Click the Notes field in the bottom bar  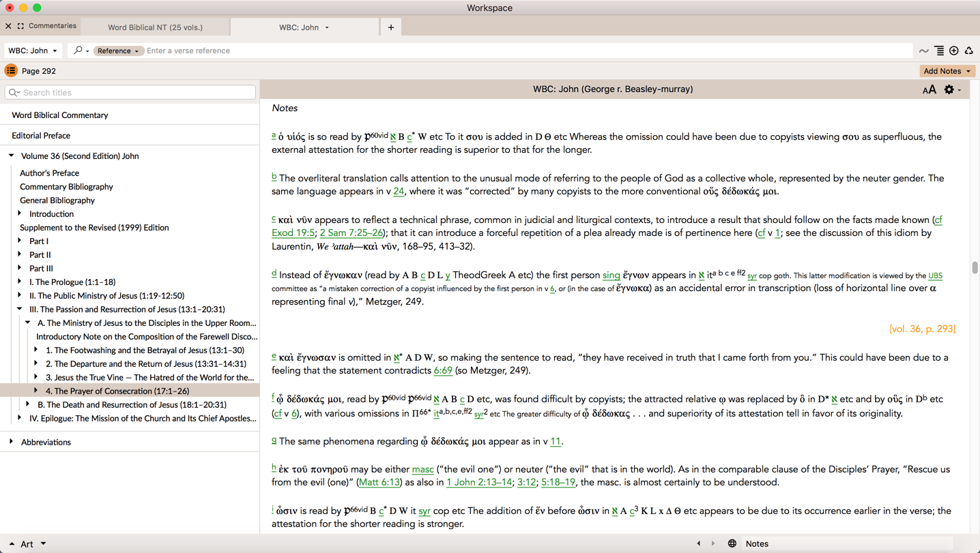846,543
